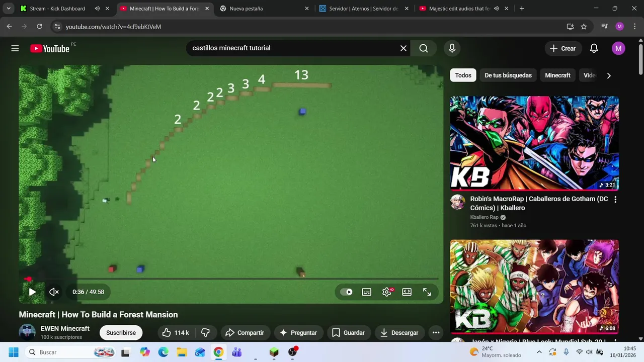Open the Kballero Rap channel avatar
The image size is (644, 362).
coord(458,202)
